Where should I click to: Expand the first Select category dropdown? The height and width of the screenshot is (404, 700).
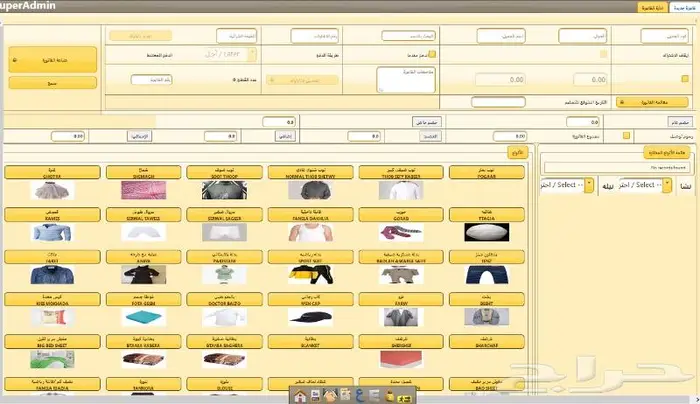(641, 185)
